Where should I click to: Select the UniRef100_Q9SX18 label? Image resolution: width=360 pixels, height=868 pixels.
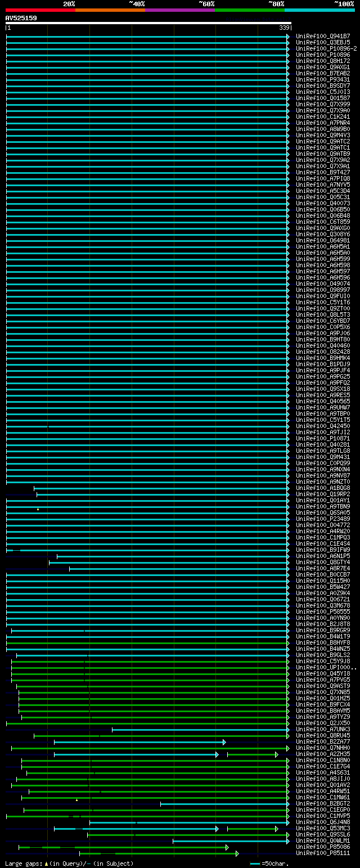(x=322, y=389)
